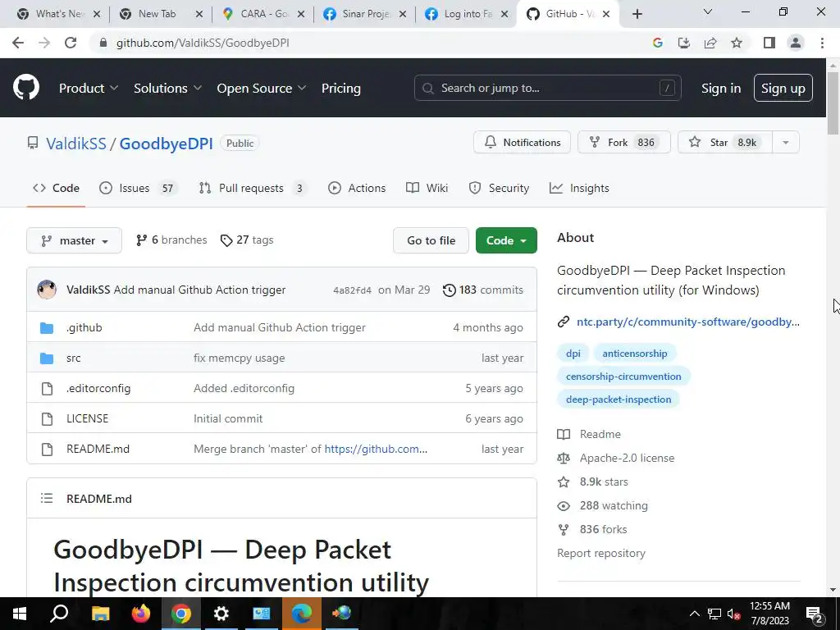Open Microsoft Edge from taskbar
Image resolution: width=840 pixels, height=630 pixels.
302,614
